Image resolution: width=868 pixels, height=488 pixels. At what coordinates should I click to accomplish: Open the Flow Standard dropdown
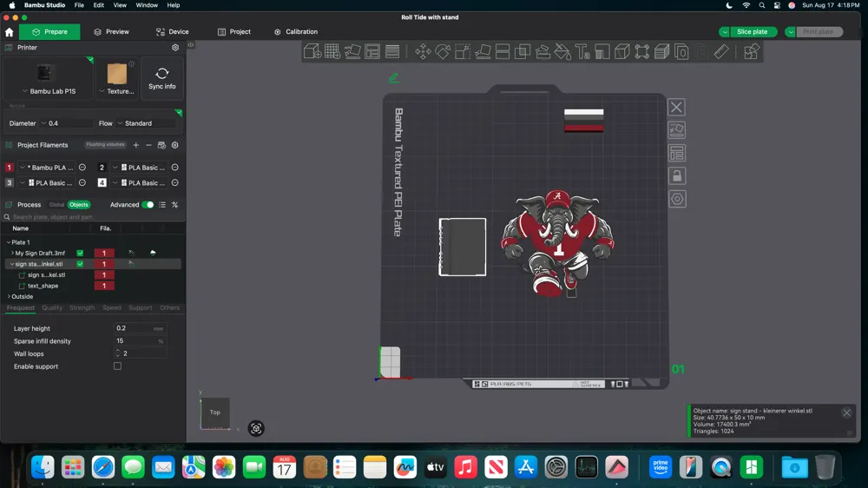[x=146, y=123]
